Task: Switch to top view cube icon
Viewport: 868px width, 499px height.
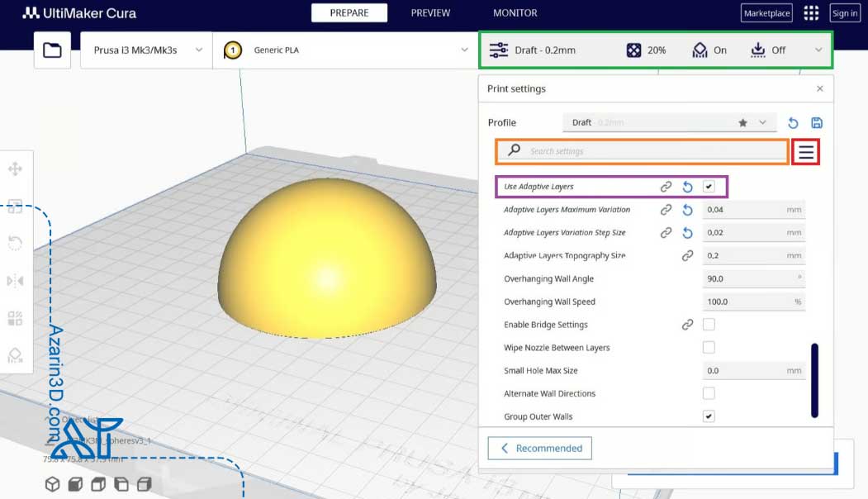Action: coord(98,485)
